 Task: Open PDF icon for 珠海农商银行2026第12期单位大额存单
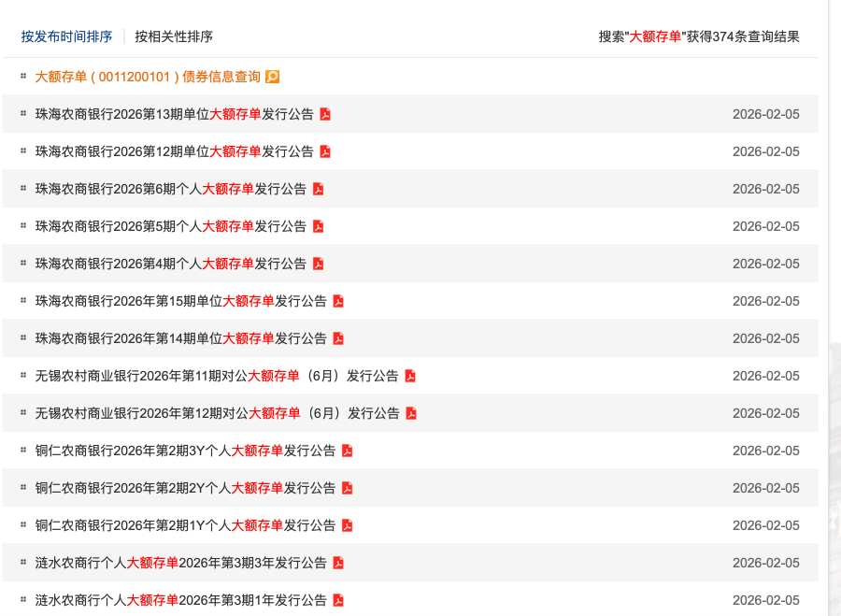(325, 151)
